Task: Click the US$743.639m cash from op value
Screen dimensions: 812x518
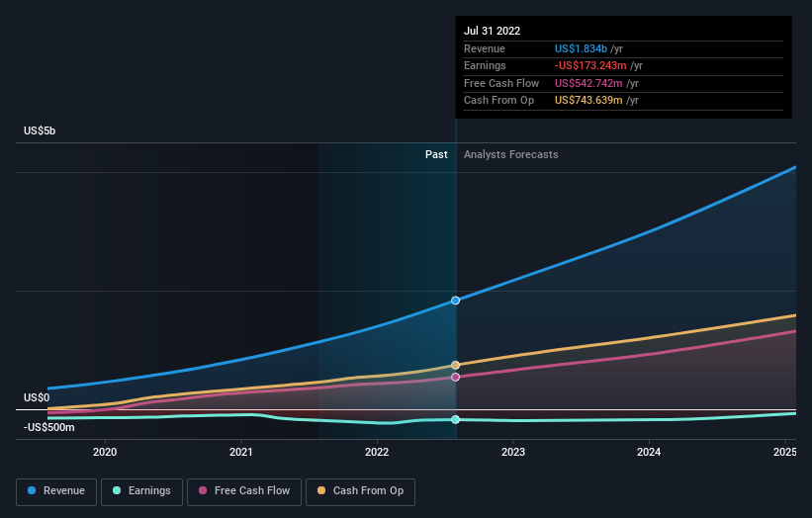Action: (588, 101)
